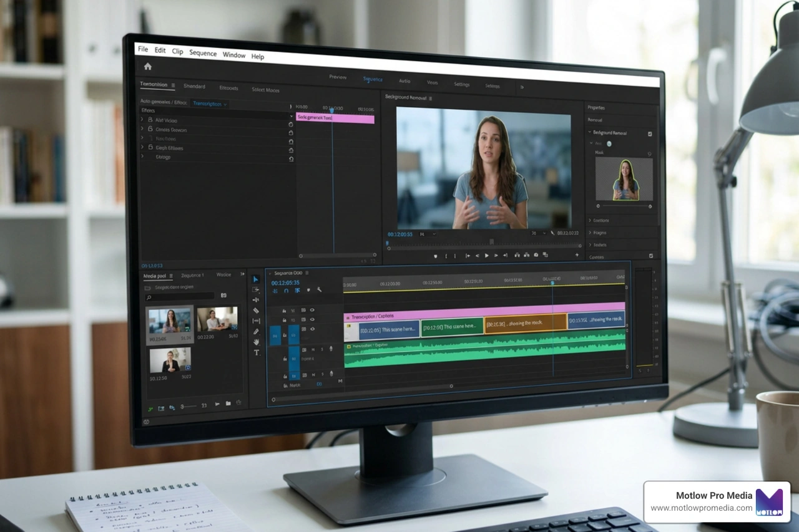799x532 pixels.
Task: Open the Sequence 1 tab beside Media pool
Action: [x=192, y=275]
